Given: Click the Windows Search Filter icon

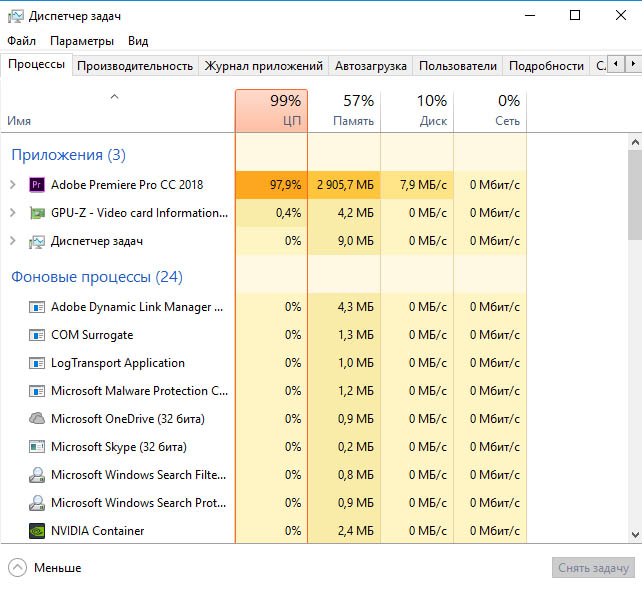Looking at the screenshot, I should pyautogui.click(x=37, y=475).
